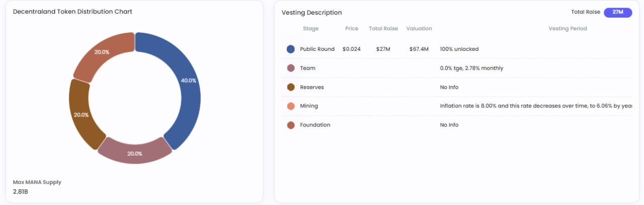
Task: Click the Vesting Period column header
Action: pyautogui.click(x=568, y=29)
